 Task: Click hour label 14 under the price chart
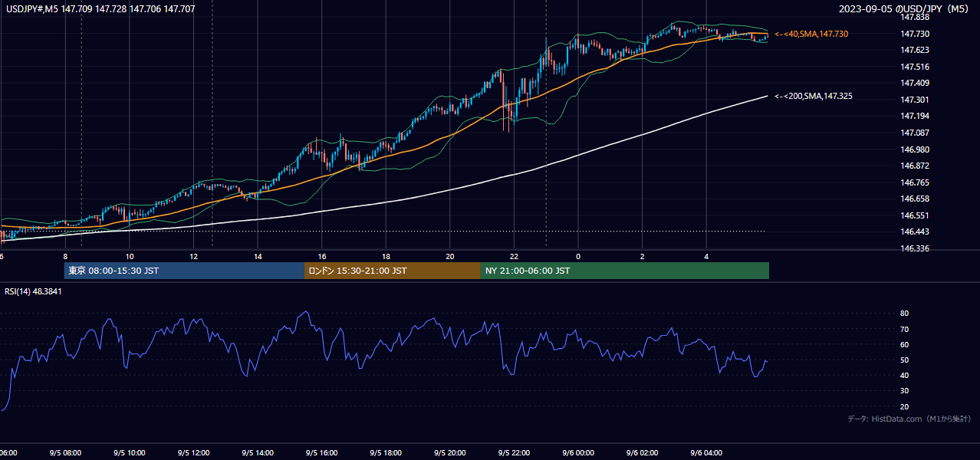(258, 256)
